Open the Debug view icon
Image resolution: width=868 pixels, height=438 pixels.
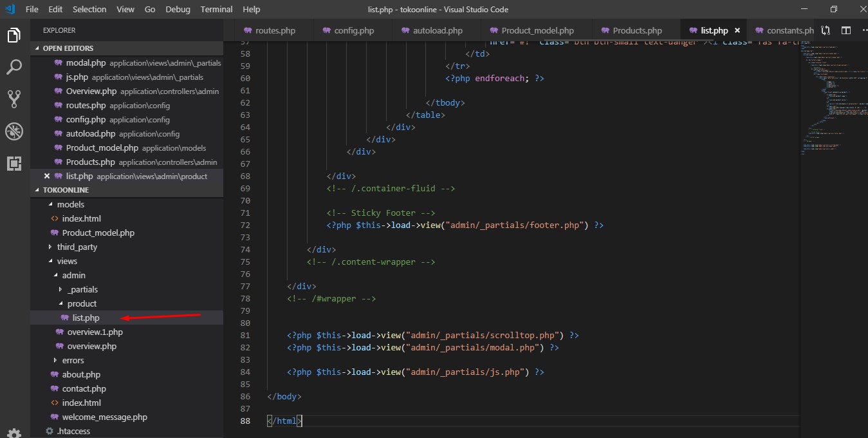[x=14, y=131]
